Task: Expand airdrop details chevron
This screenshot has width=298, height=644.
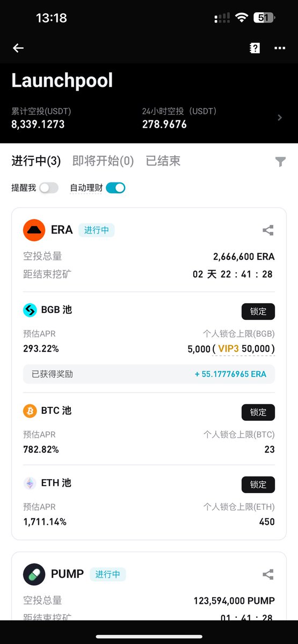Action: (x=280, y=118)
